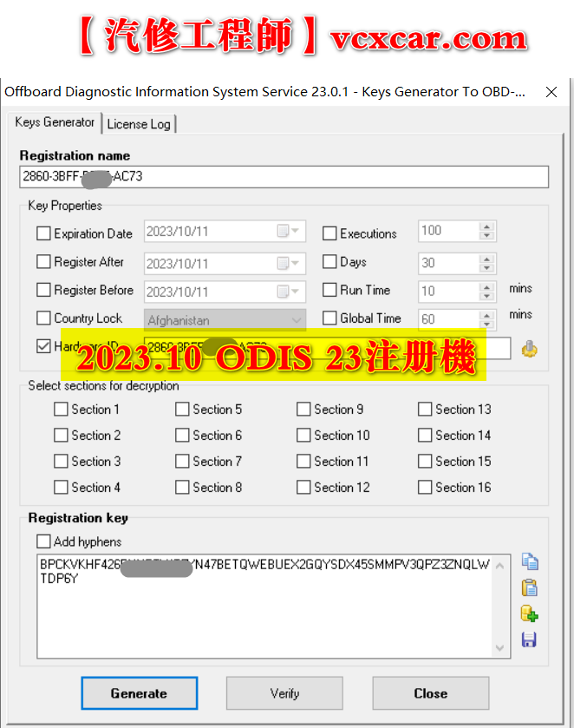Enable the Executions limit checkbox
Image resolution: width=574 pixels, height=728 pixels.
329,233
